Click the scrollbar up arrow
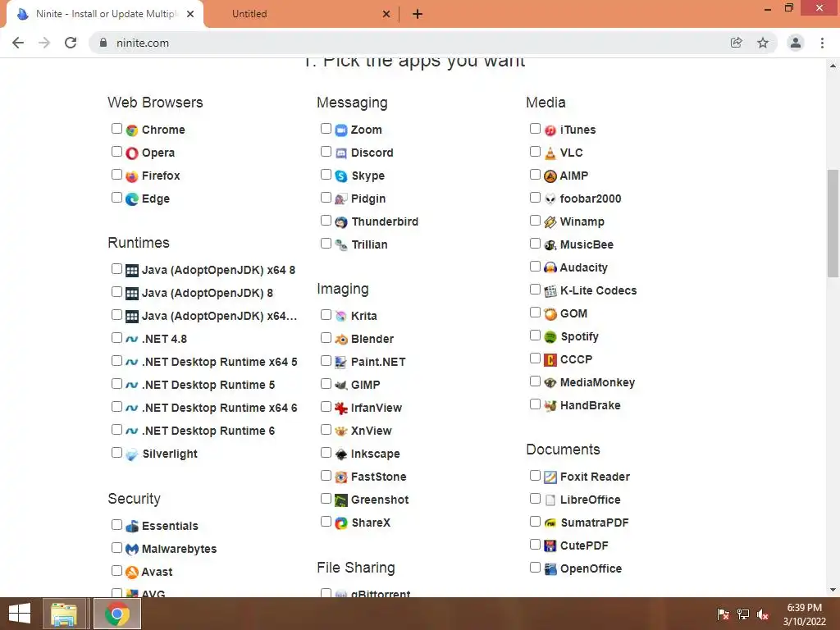The height and width of the screenshot is (630, 840). click(x=833, y=66)
